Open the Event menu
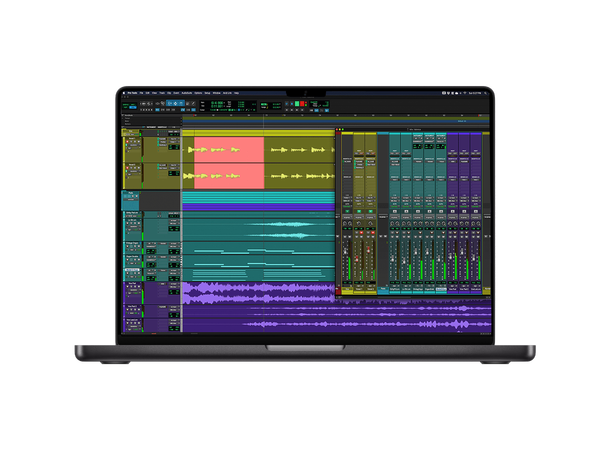The width and height of the screenshot is (610, 450). pyautogui.click(x=176, y=93)
